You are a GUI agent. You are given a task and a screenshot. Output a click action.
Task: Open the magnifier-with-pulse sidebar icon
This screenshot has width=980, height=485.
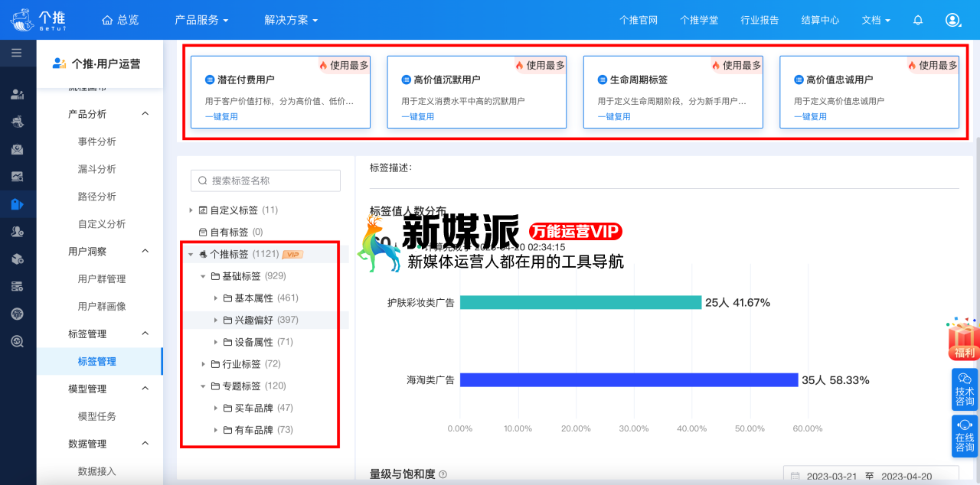[17, 341]
